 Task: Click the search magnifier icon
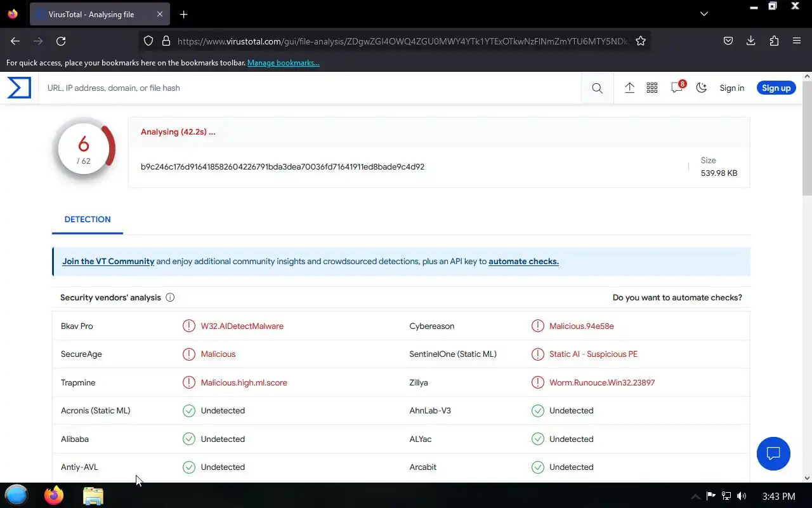point(597,88)
